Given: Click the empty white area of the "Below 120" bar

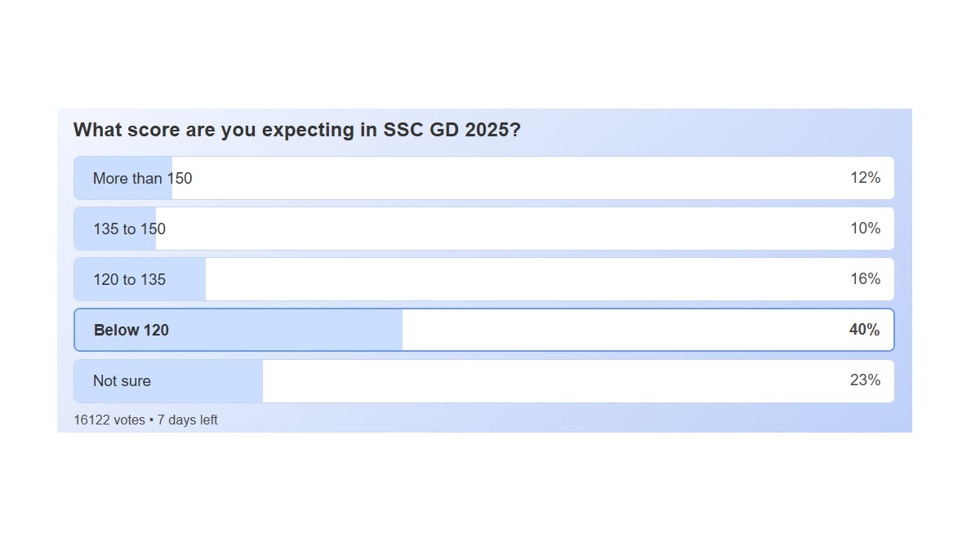Looking at the screenshot, I should (x=621, y=330).
